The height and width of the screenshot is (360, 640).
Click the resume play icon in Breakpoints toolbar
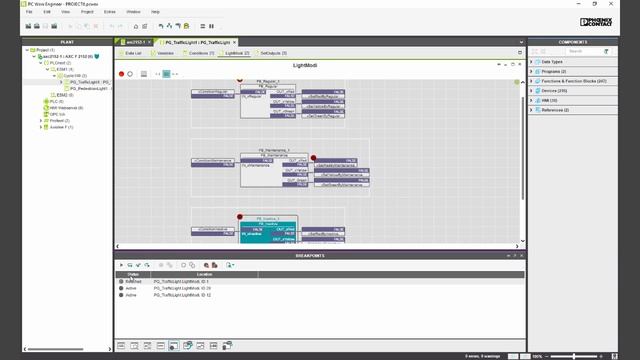click(x=121, y=265)
